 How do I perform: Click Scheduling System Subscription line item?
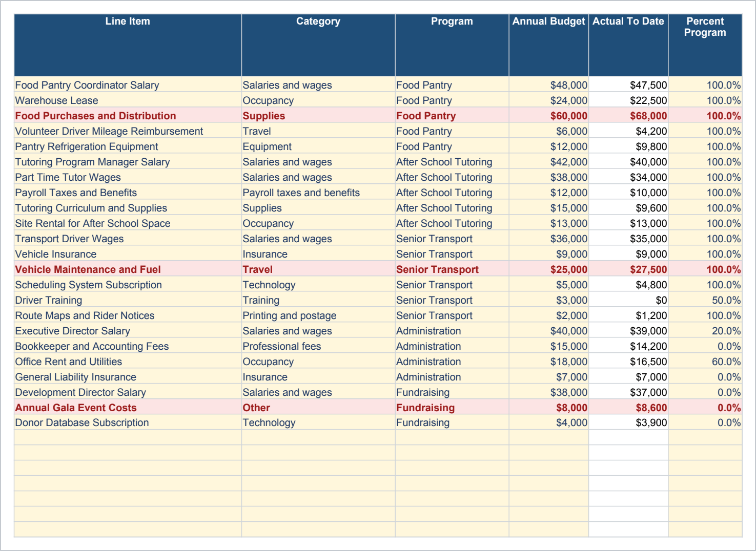(128, 285)
